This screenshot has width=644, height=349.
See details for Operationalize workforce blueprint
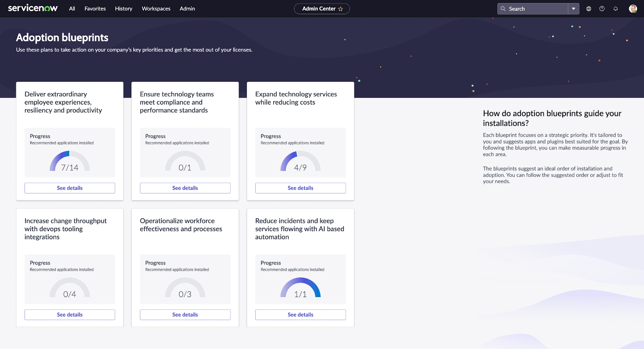tap(185, 315)
